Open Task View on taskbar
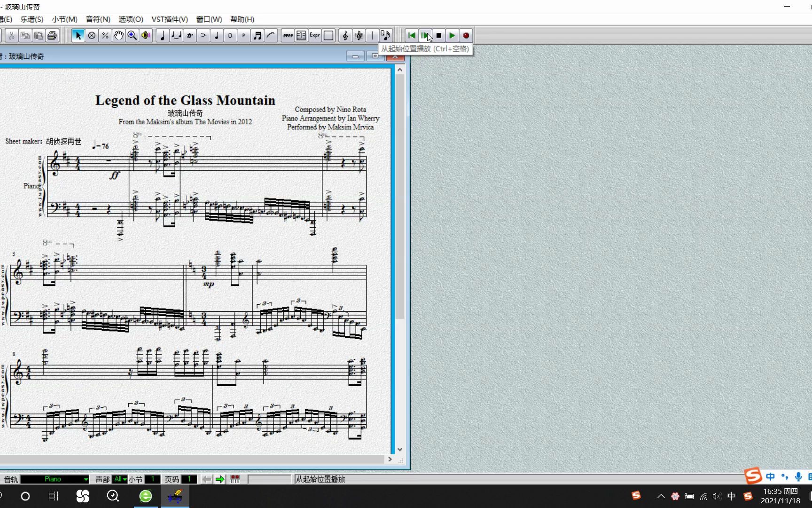The image size is (812, 508). tap(54, 496)
